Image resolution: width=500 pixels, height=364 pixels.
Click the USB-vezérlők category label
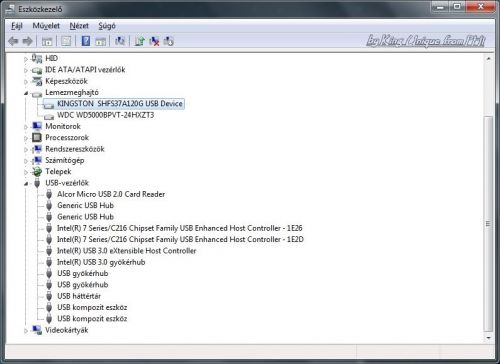click(x=67, y=183)
